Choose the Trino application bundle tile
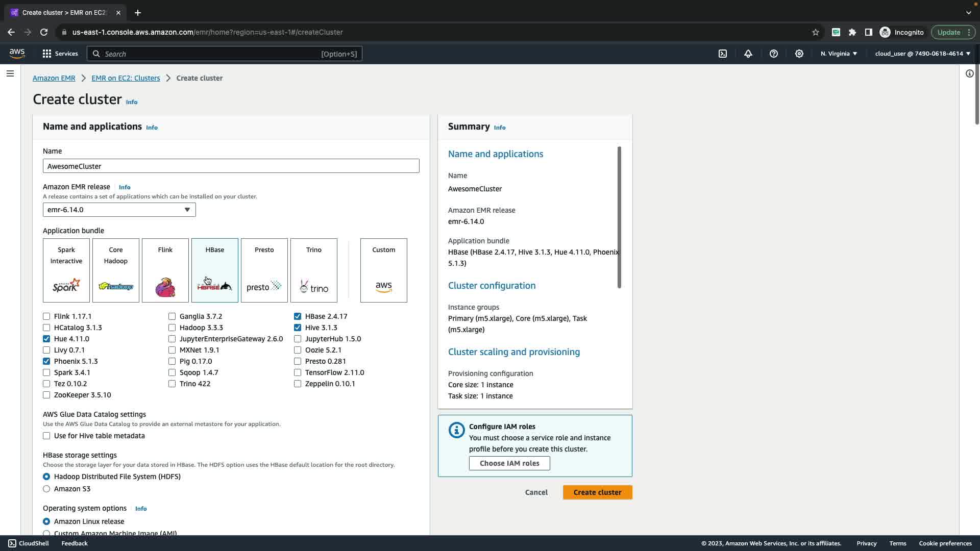The image size is (980, 551). (314, 270)
